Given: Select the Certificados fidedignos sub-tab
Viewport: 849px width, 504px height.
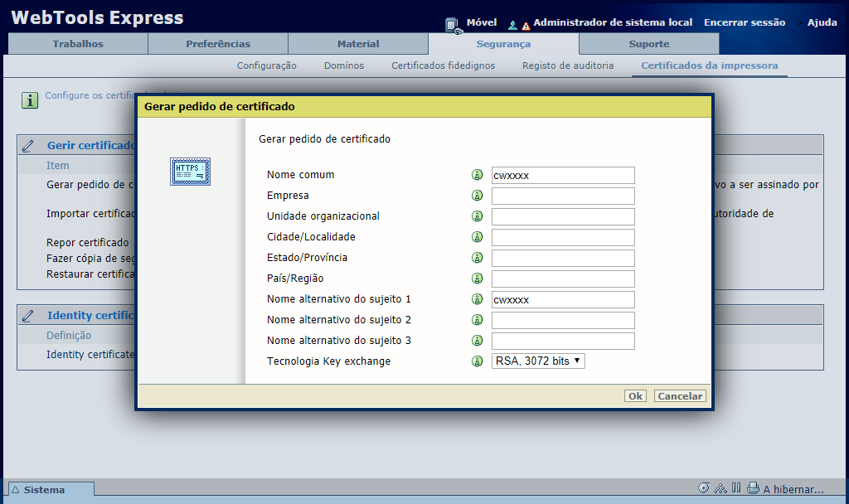Looking at the screenshot, I should click(x=443, y=65).
